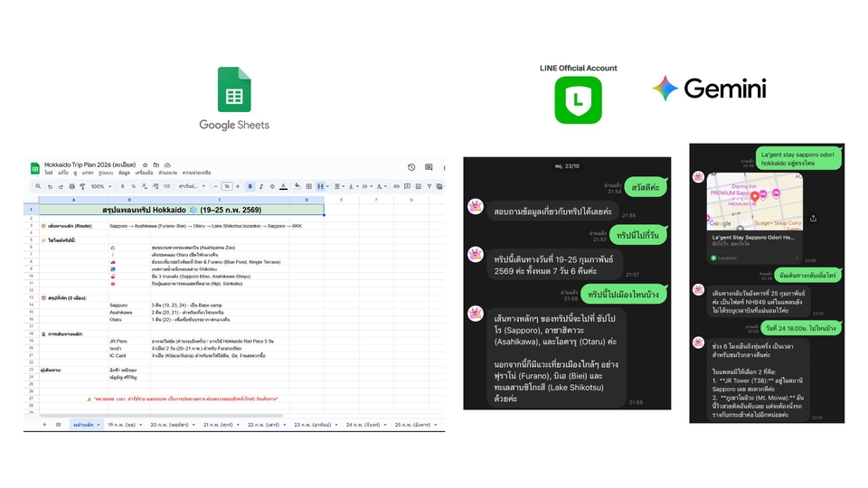
Task: Select the paint format tool
Action: [82, 186]
